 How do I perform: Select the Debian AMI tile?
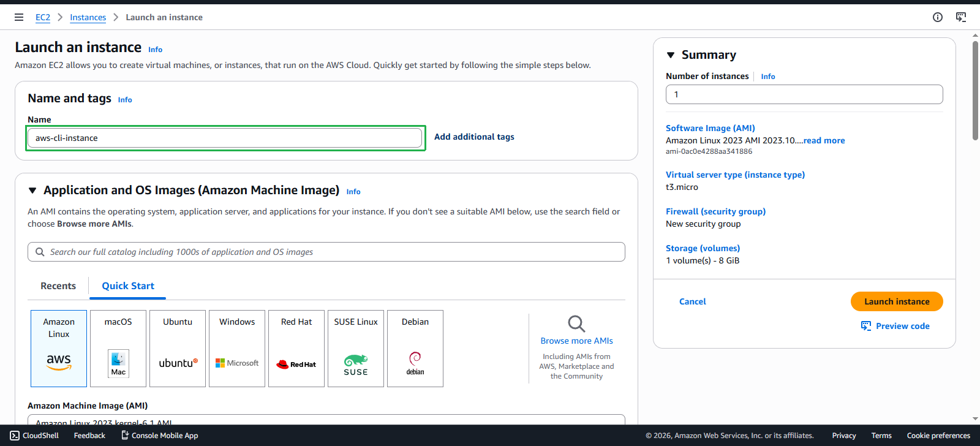pos(415,349)
